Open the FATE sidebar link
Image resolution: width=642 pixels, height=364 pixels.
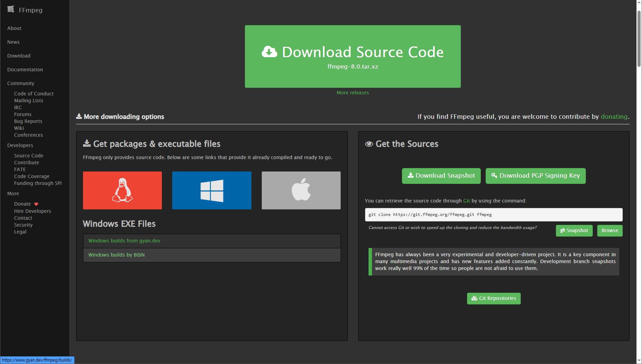[x=20, y=169]
